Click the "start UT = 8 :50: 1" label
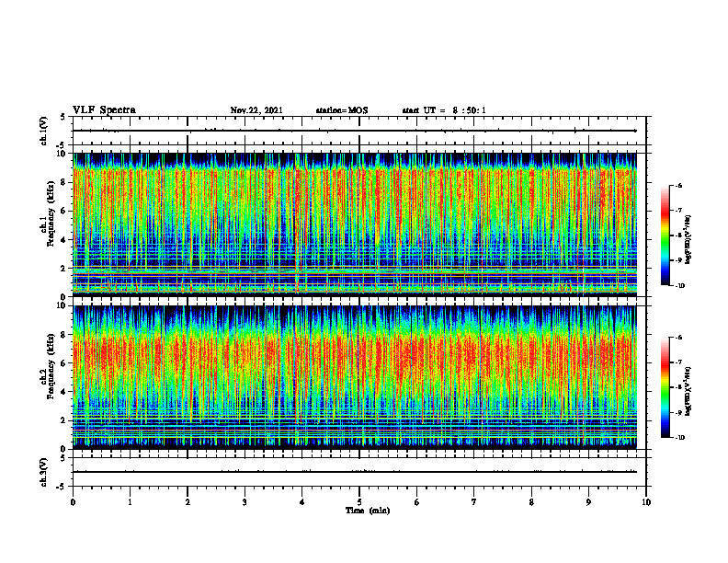Screen dimensions: 728x563 tap(444, 110)
